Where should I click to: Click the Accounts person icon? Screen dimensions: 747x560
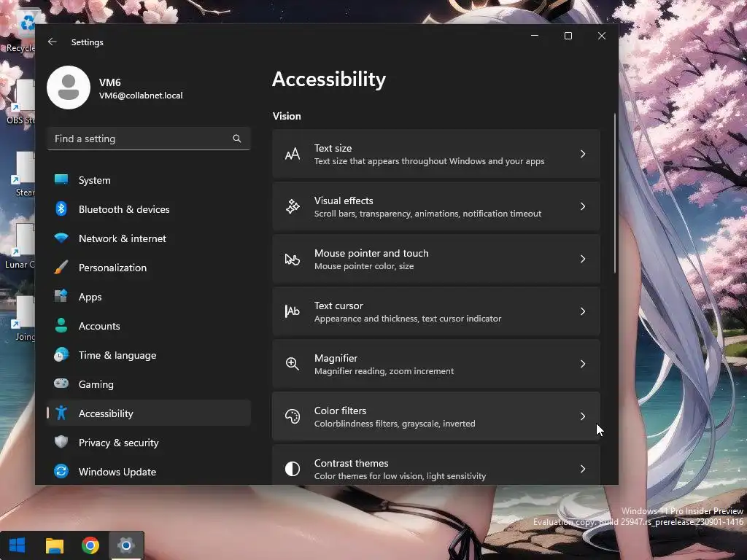(61, 325)
